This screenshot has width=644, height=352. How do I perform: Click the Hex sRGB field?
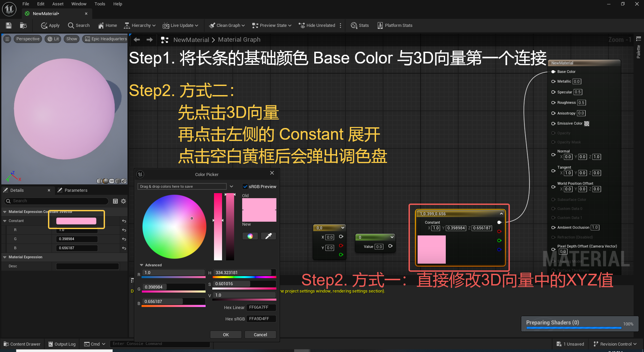[x=261, y=319]
